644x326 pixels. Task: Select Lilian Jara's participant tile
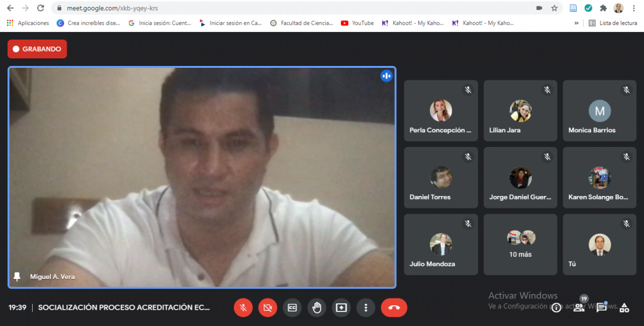click(521, 111)
